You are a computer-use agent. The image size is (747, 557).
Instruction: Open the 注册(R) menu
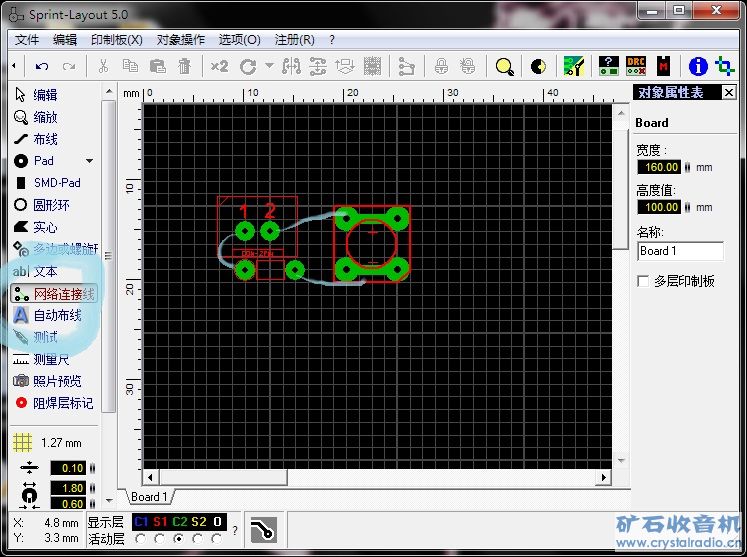click(x=294, y=40)
